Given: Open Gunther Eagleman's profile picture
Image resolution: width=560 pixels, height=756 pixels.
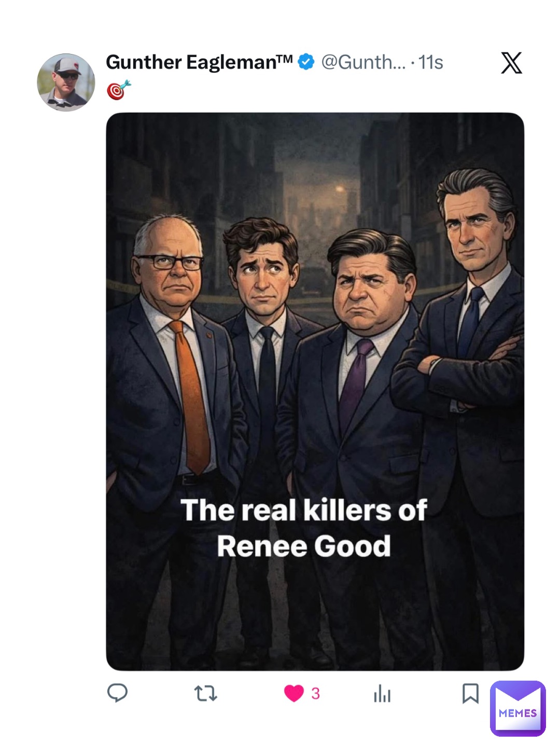Looking at the screenshot, I should 66,83.
